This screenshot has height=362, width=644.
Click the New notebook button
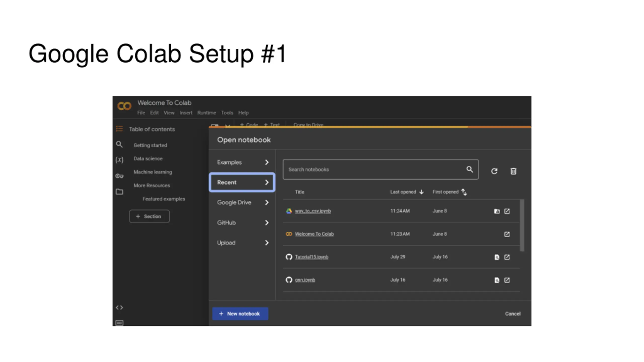click(x=240, y=314)
